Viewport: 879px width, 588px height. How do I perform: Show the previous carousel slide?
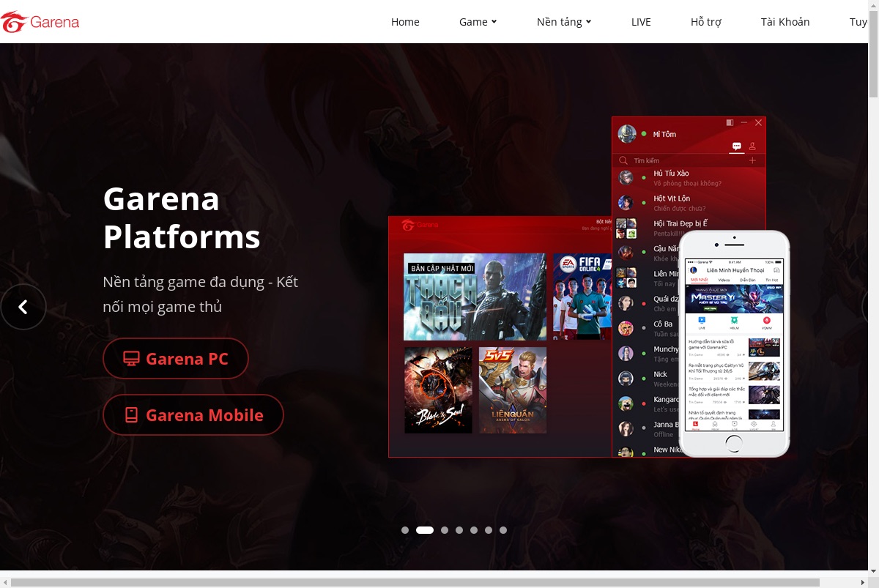(23, 307)
